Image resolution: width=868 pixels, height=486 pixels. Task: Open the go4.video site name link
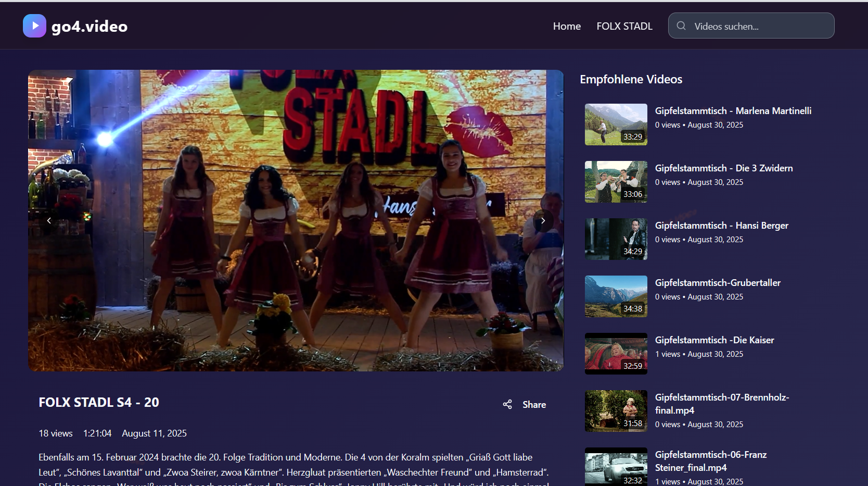[x=90, y=26]
